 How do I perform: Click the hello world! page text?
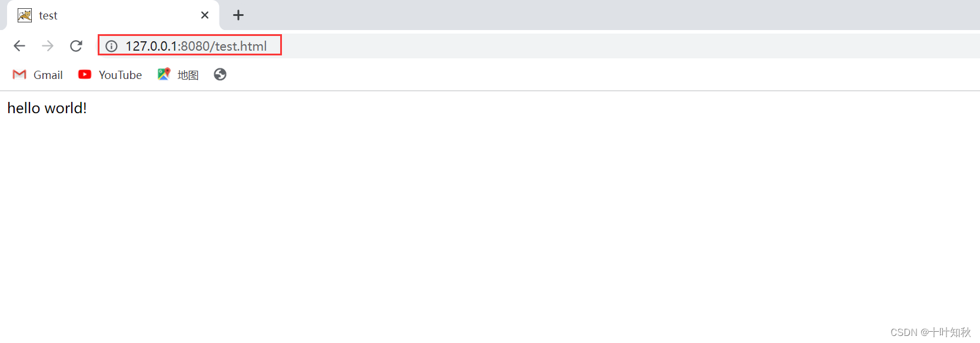pyautogui.click(x=47, y=108)
